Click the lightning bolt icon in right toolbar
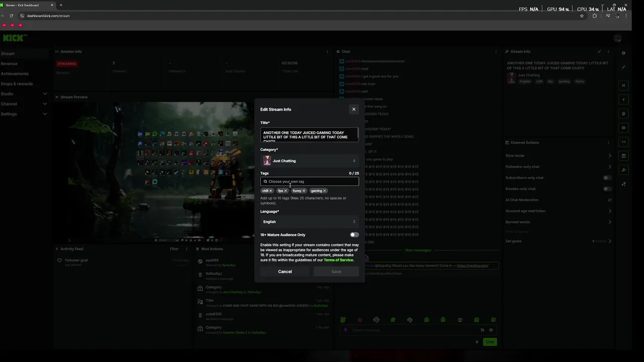Image resolution: width=644 pixels, height=362 pixels. coord(623,100)
